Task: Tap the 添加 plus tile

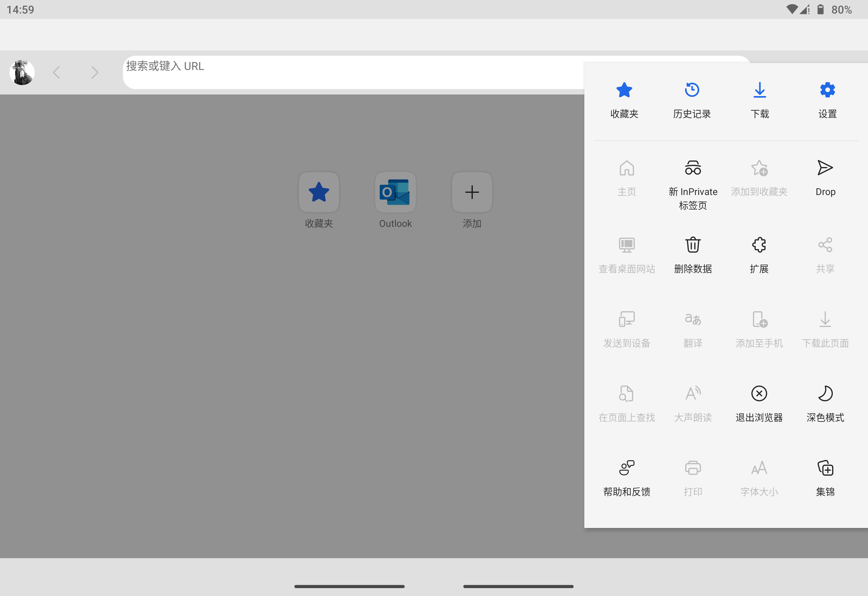Action: tap(472, 201)
